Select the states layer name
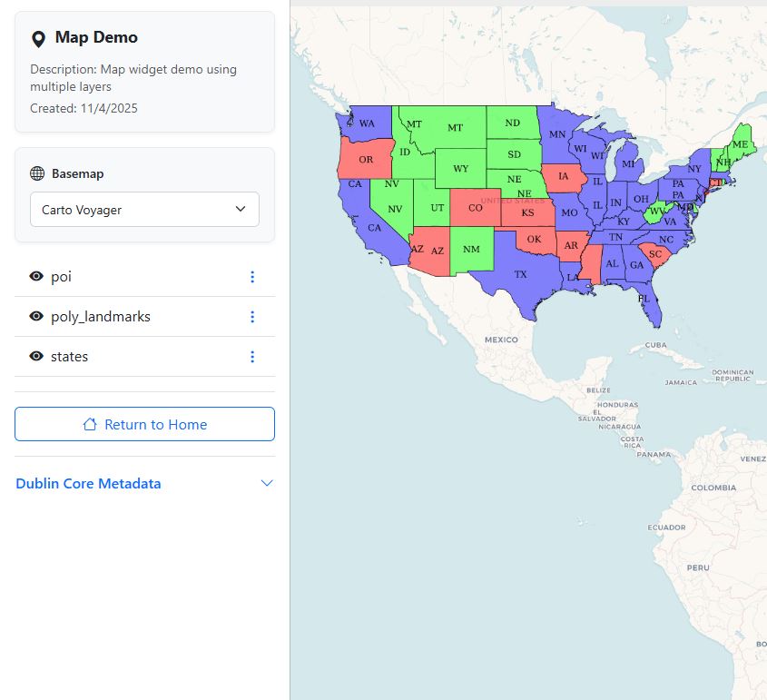The image size is (767, 700). click(70, 357)
